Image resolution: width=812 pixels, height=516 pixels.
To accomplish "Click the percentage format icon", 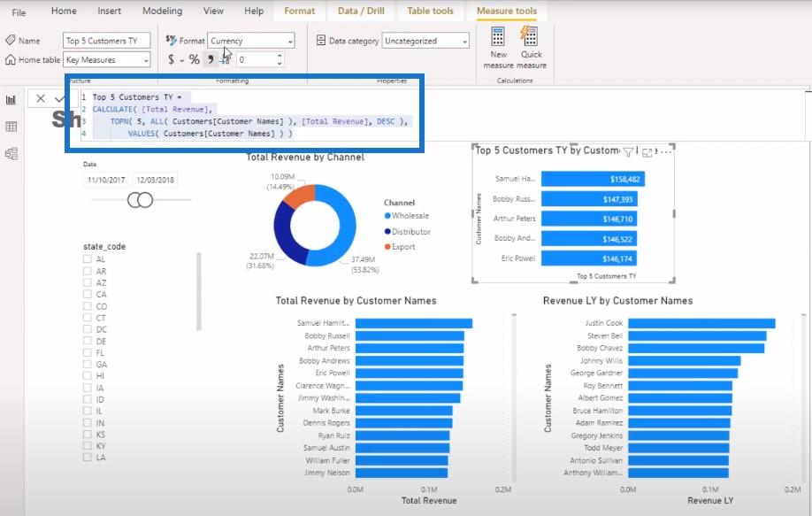I will [195, 59].
